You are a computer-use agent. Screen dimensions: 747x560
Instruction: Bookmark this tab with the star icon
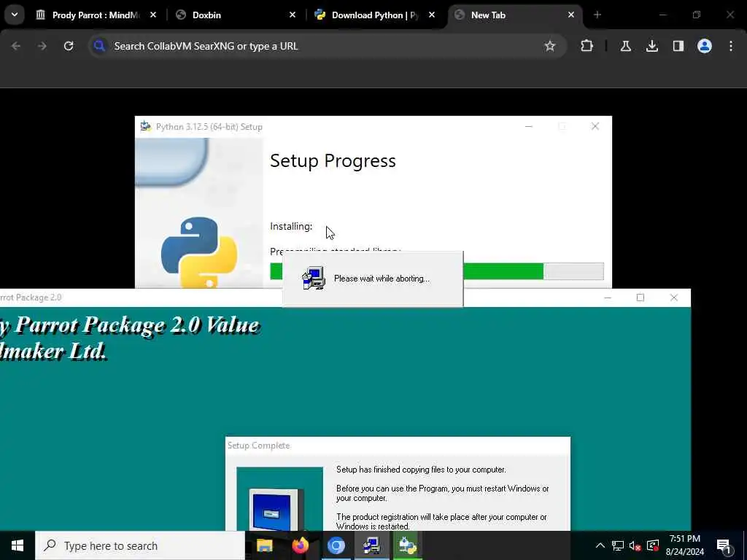coord(550,46)
